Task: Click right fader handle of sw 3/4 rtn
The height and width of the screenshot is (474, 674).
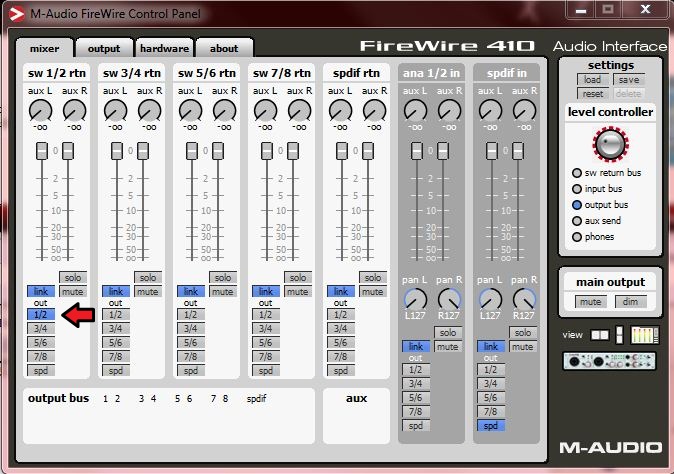Action: click(x=143, y=151)
